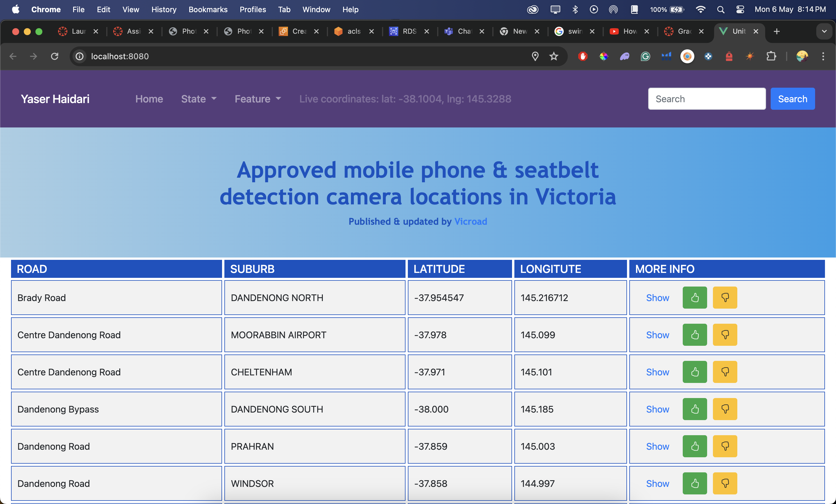Show more info for Dandenong Bypass
The width and height of the screenshot is (836, 504).
(x=657, y=409)
